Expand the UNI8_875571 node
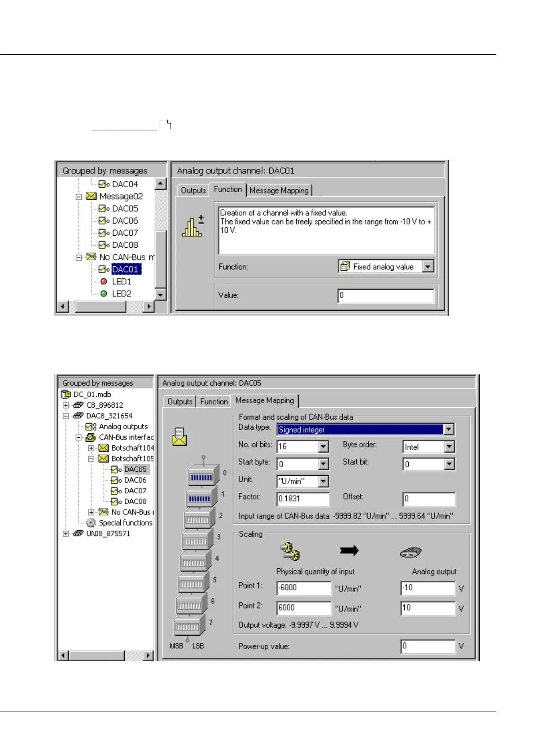Screen dimensions: 534x756 pyautogui.click(x=66, y=534)
